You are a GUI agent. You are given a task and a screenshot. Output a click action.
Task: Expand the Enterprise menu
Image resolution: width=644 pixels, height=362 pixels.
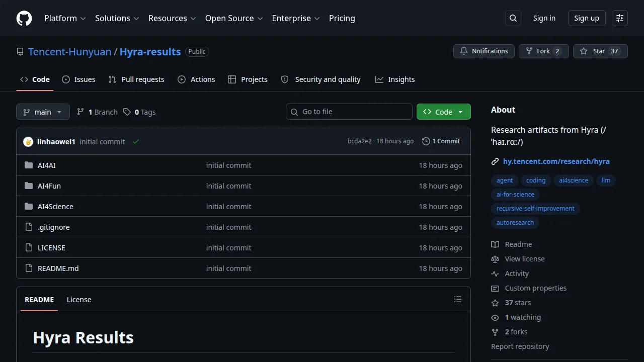(x=296, y=18)
